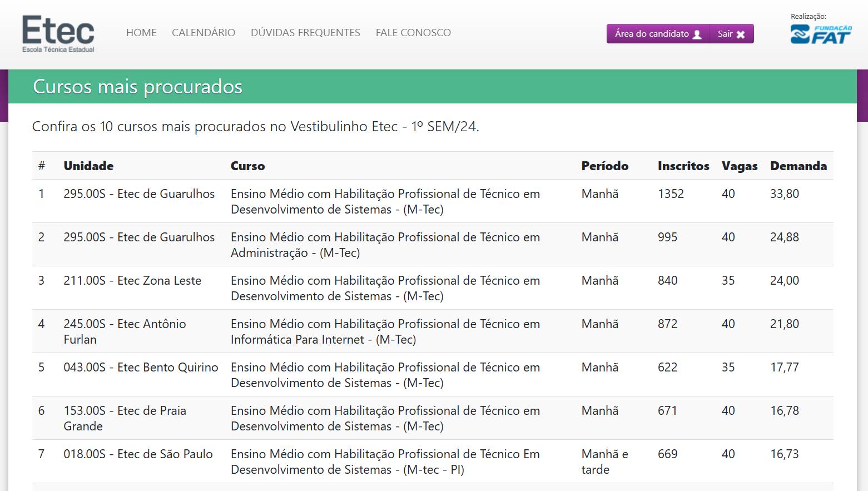Viewport: 868px width, 491px height.
Task: Click the Inscritos value 669
Action: tap(667, 454)
